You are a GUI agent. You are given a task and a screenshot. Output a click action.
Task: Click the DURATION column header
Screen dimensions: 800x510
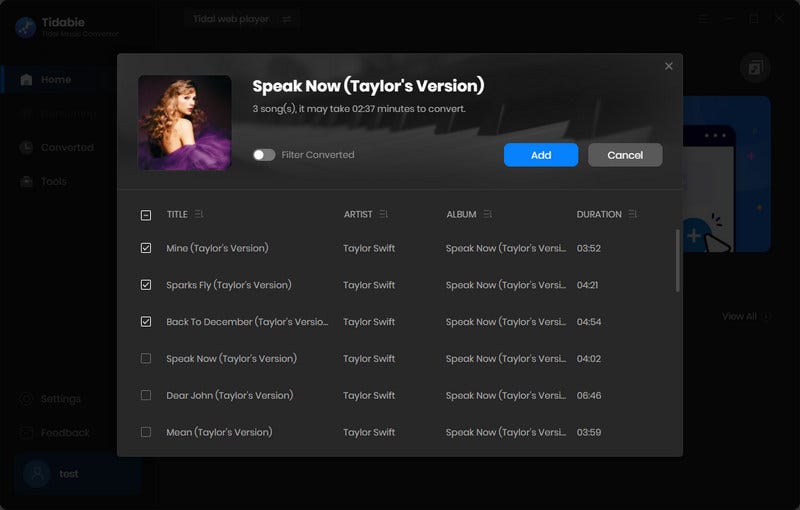[x=599, y=214]
